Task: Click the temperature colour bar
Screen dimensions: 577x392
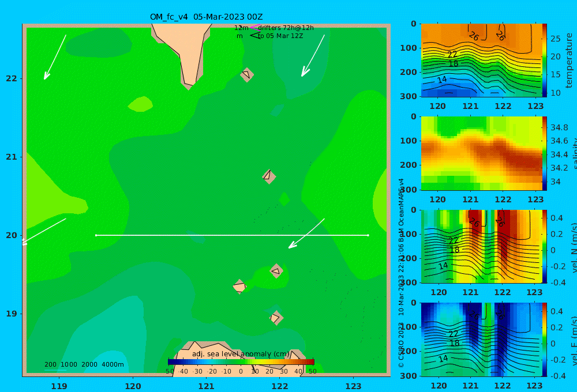Action: [544, 61]
